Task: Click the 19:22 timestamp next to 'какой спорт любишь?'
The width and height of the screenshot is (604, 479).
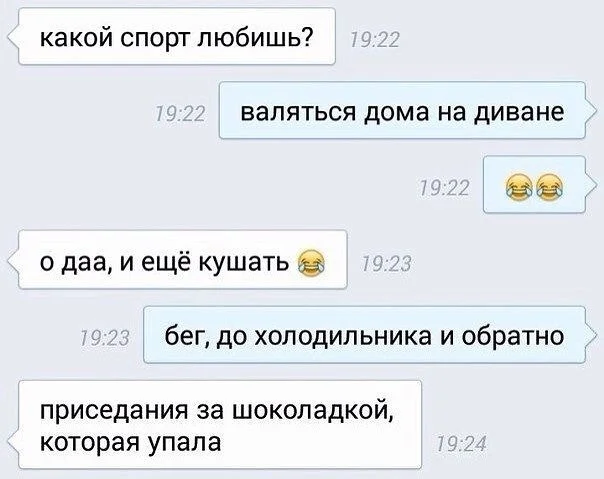Action: 374,40
